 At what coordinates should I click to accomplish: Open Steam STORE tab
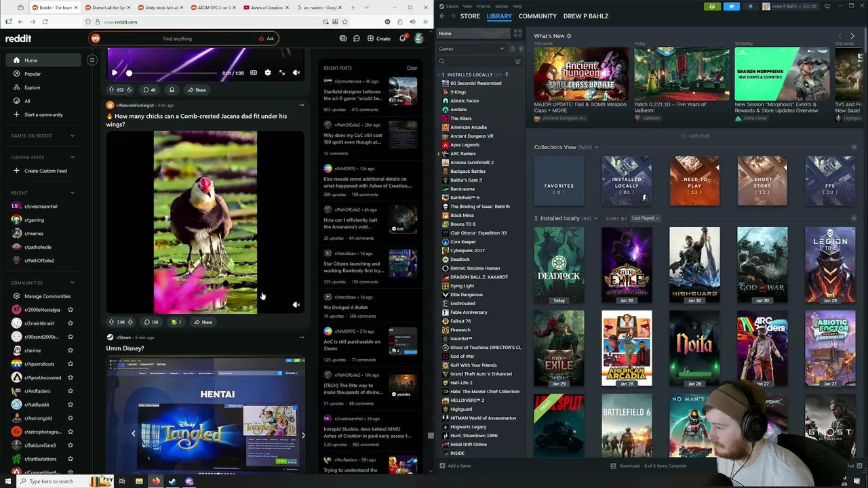pyautogui.click(x=470, y=16)
